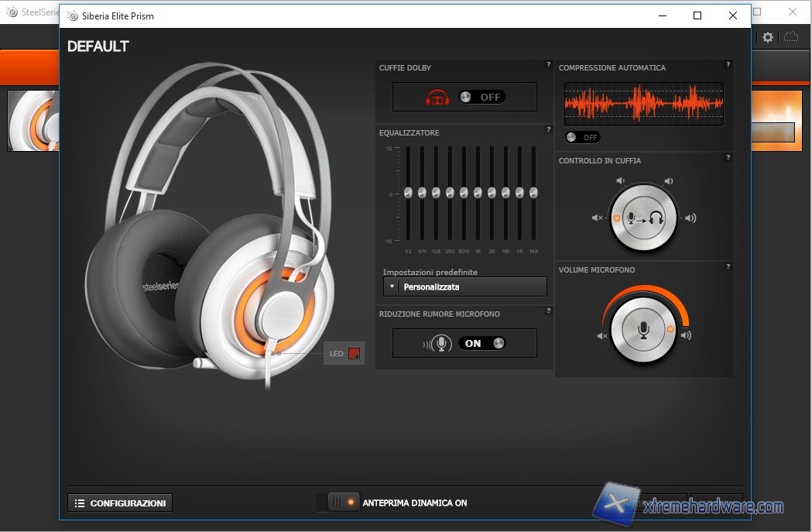
Task: Open help for Equalizzatore section
Action: [548, 130]
